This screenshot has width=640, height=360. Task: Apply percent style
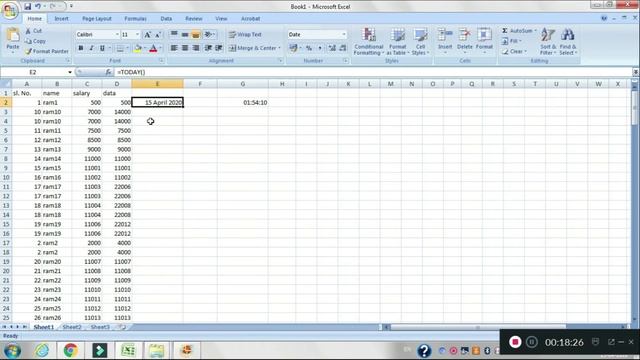(x=309, y=48)
